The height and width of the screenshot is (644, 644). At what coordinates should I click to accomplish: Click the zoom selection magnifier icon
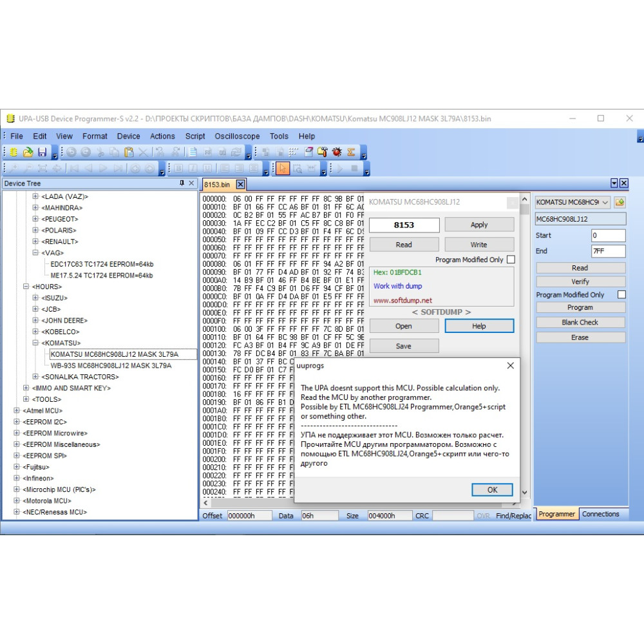298,168
